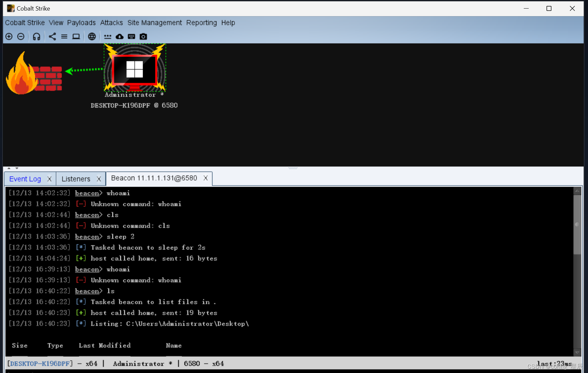Close the Listeners tab
Screen dimensions: 588x373
(x=99, y=179)
